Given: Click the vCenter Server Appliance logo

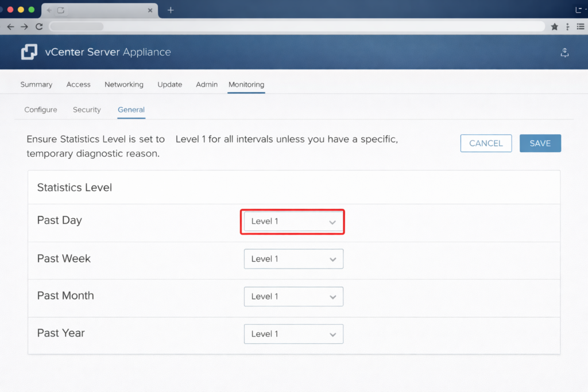Looking at the screenshot, I should (29, 52).
